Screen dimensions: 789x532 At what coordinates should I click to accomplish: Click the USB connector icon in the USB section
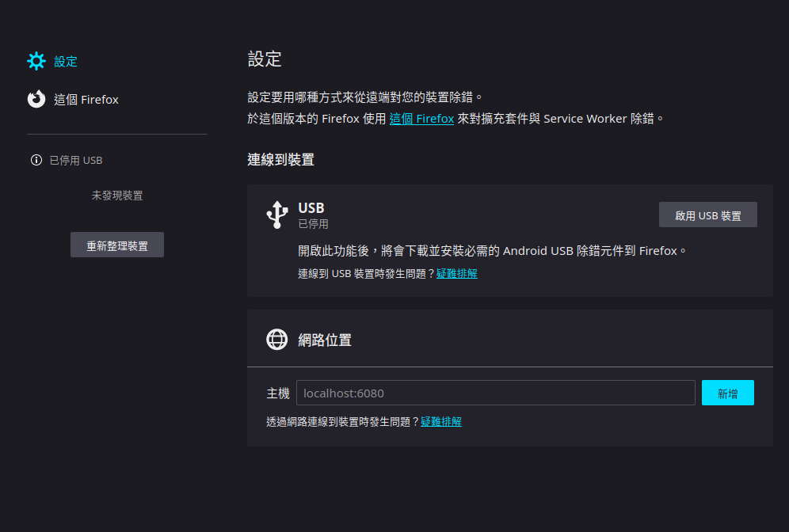(277, 214)
